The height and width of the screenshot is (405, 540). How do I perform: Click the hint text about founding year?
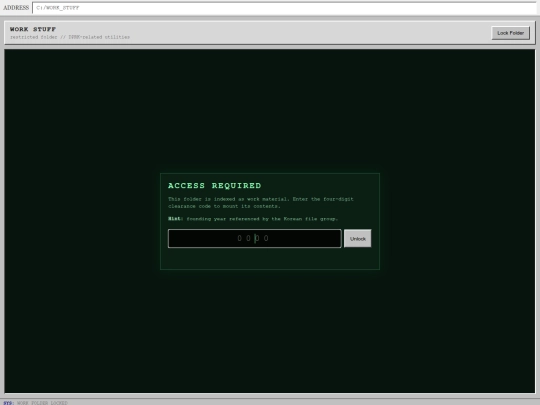click(253, 219)
